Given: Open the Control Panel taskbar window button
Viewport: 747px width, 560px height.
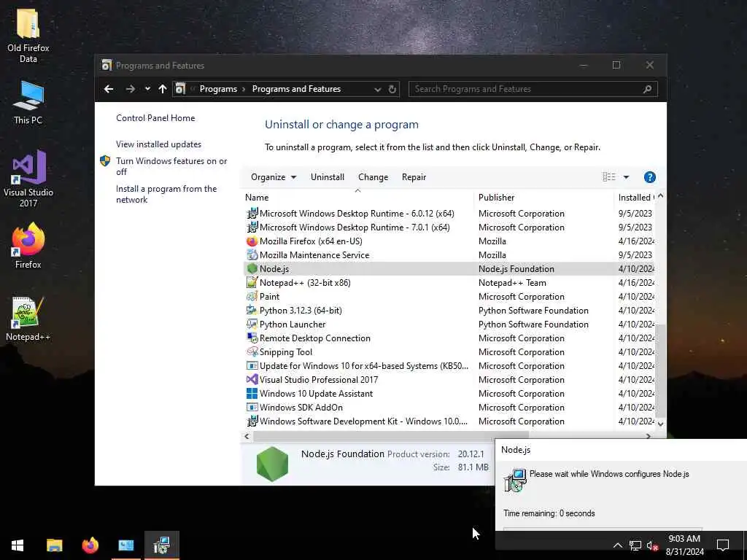Looking at the screenshot, I should coord(125,545).
